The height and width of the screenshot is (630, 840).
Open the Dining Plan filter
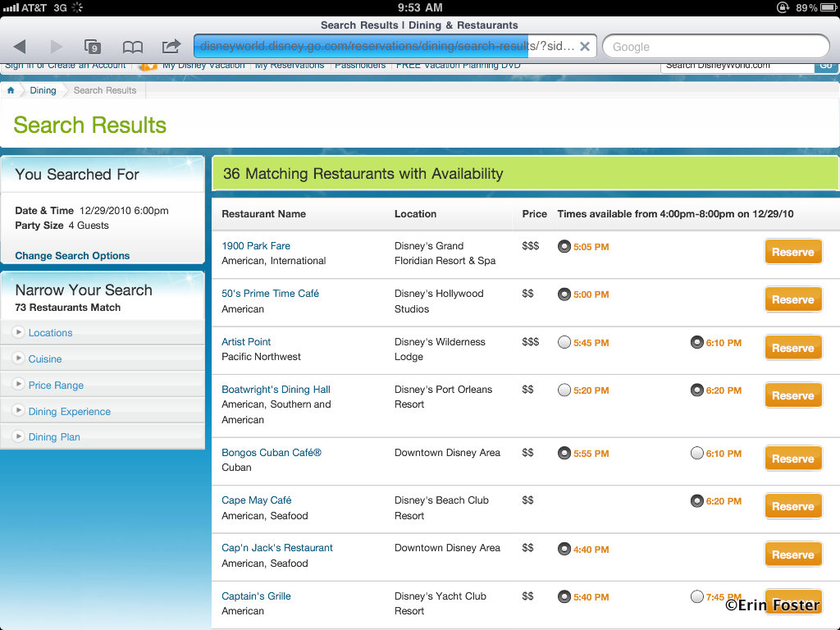pos(54,437)
